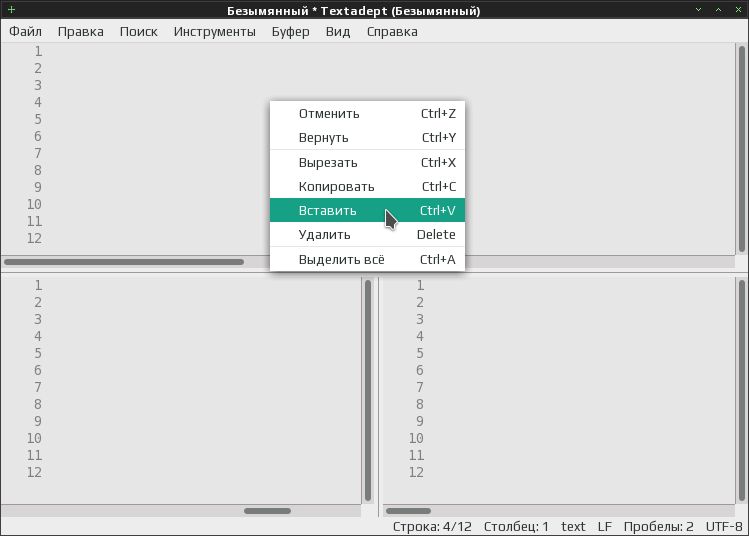
Task: Open the Поиск menu
Action: (139, 32)
